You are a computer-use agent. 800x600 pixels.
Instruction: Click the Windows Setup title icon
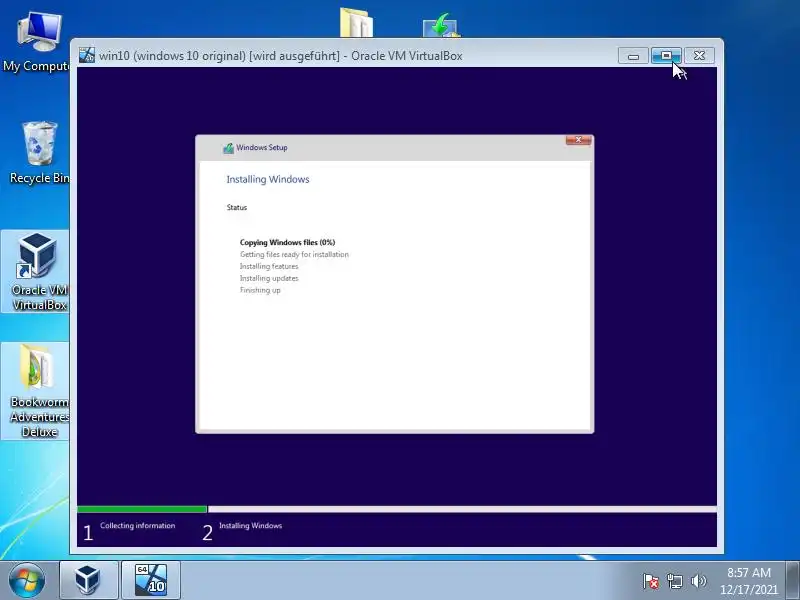tap(228, 148)
